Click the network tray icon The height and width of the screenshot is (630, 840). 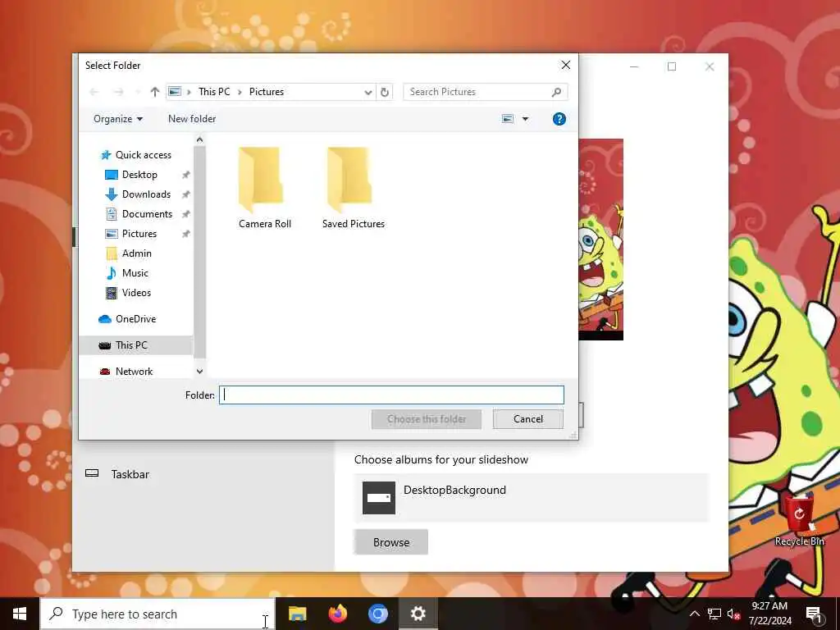(x=714, y=614)
